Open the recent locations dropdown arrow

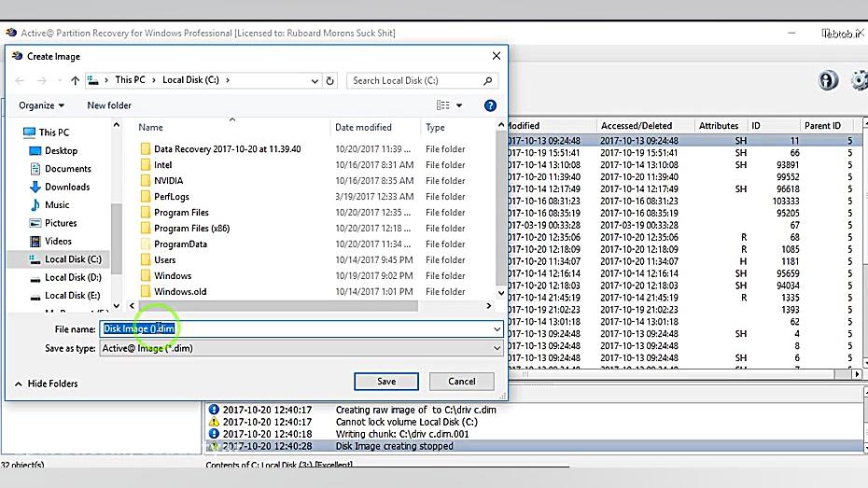coord(59,81)
